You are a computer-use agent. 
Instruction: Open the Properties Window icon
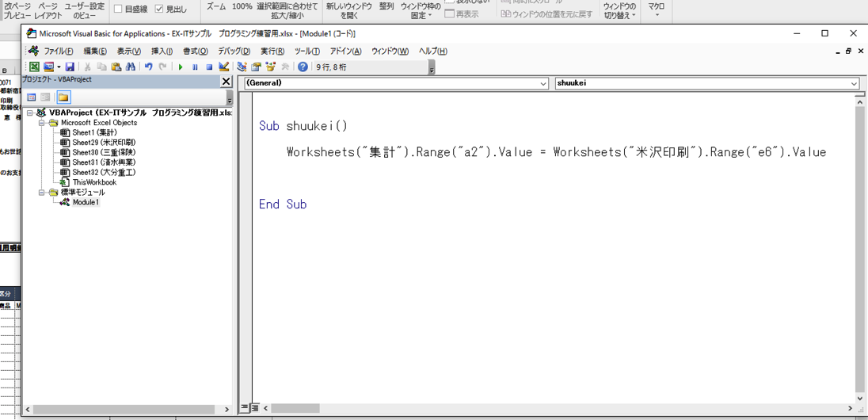(x=256, y=67)
